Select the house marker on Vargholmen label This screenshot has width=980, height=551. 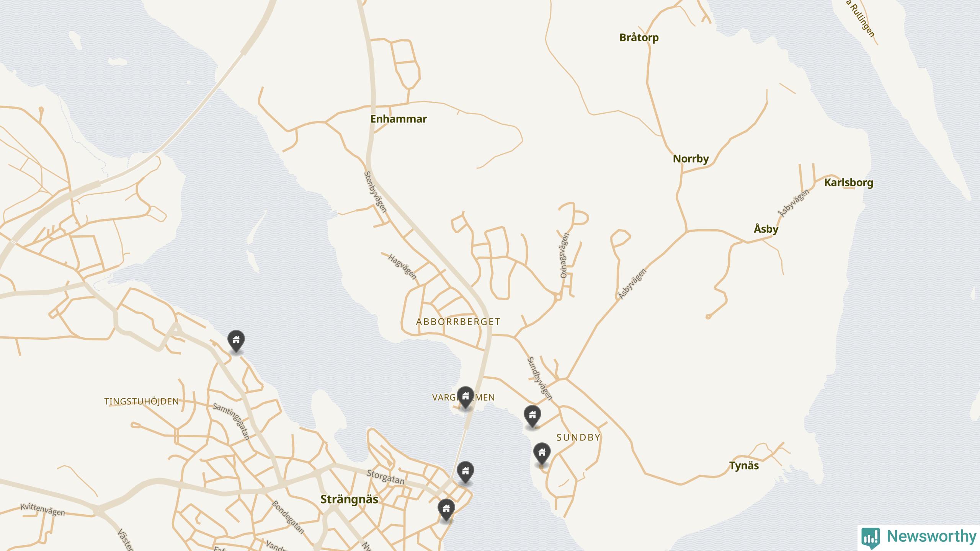[x=465, y=398]
